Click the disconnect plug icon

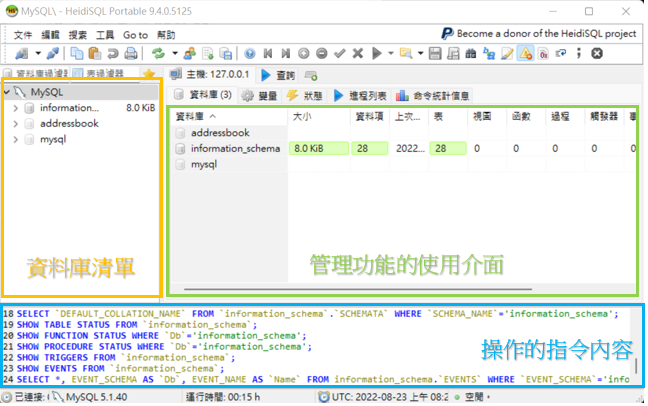(52, 53)
